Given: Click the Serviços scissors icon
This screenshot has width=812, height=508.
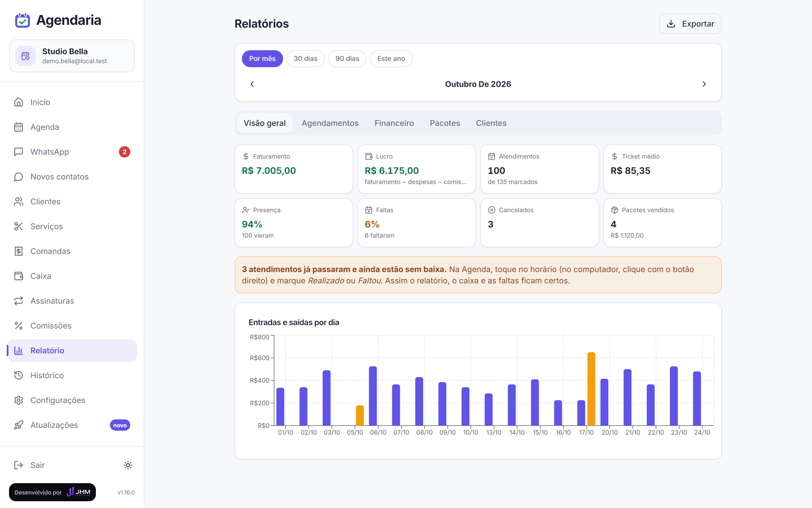Looking at the screenshot, I should 18,226.
